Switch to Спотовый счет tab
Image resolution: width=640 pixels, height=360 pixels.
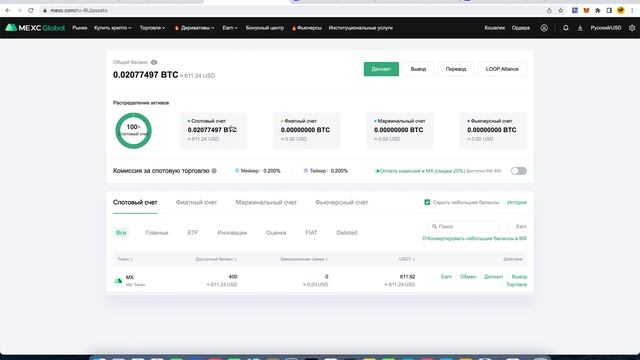[x=135, y=202]
